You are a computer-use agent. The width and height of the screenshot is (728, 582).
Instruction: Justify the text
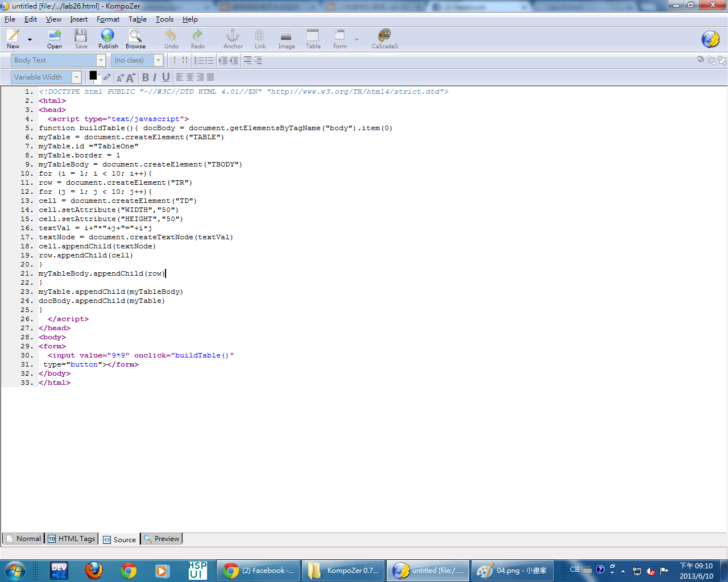click(210, 77)
